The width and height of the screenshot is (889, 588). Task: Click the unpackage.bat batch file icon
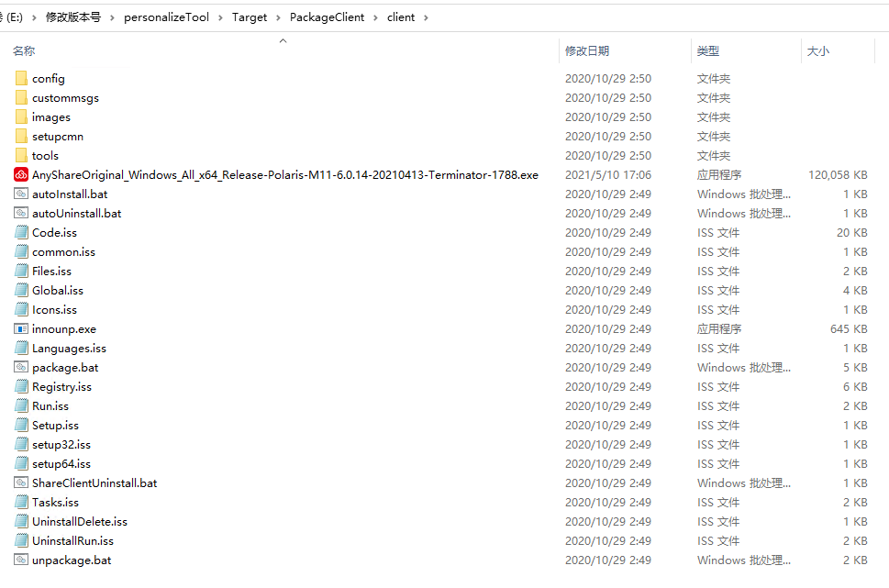click(21, 560)
